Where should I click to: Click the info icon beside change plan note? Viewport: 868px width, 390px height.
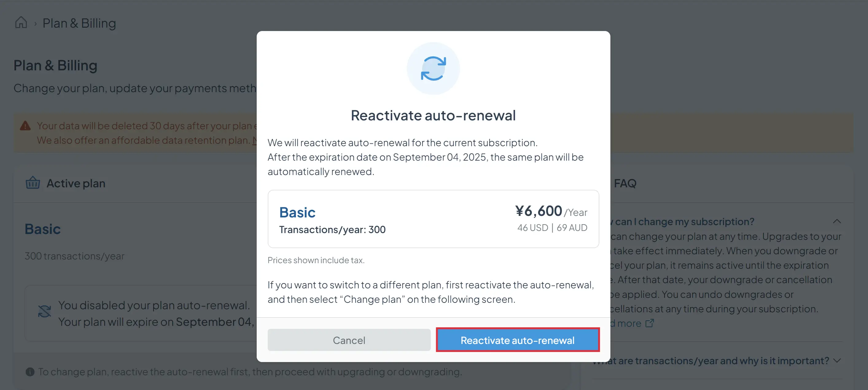pyautogui.click(x=30, y=372)
